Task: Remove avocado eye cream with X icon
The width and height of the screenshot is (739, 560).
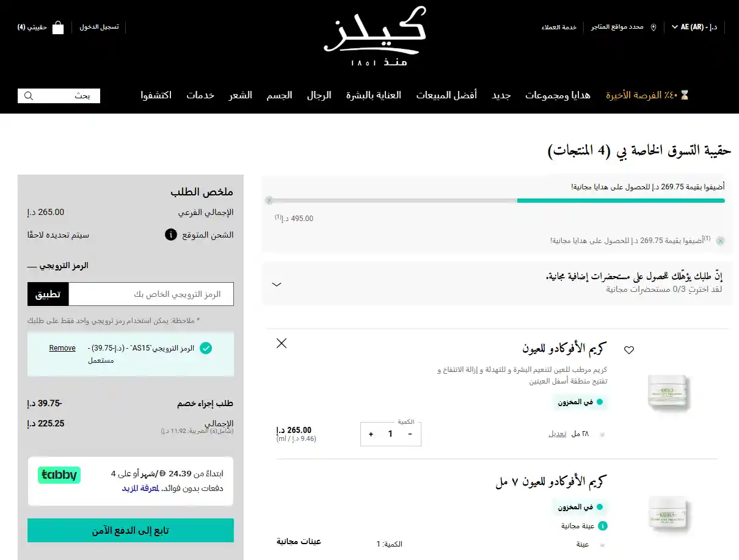Action: coord(282,343)
